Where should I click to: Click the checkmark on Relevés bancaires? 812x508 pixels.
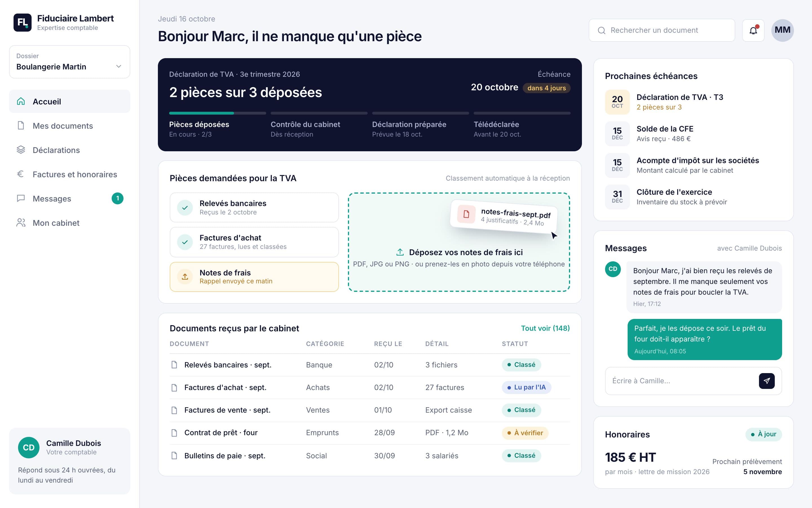pyautogui.click(x=185, y=208)
